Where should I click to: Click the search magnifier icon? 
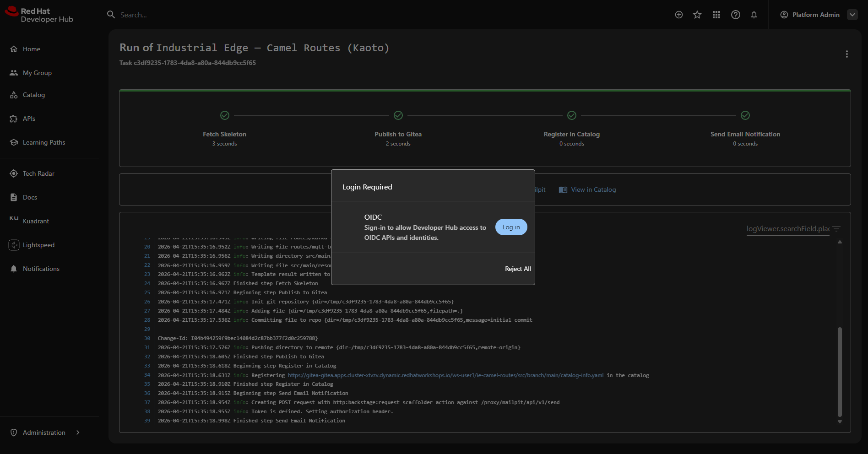click(111, 15)
